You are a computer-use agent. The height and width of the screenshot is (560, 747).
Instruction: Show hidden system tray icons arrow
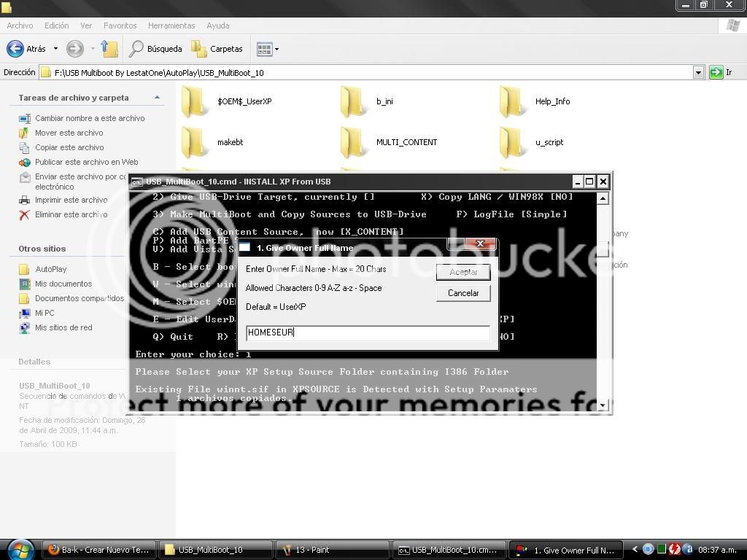coord(635,550)
